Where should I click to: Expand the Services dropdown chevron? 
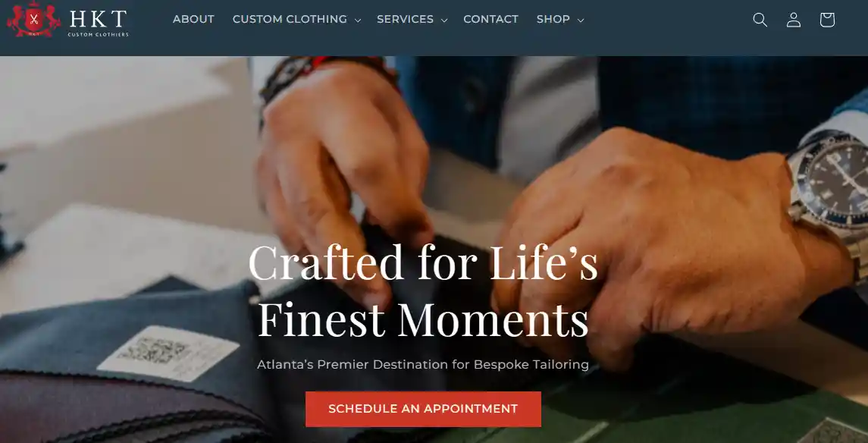point(444,20)
